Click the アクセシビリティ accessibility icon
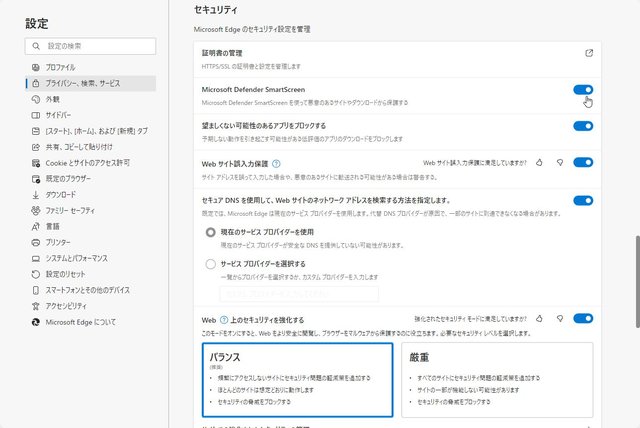The image size is (640, 428). click(36, 306)
